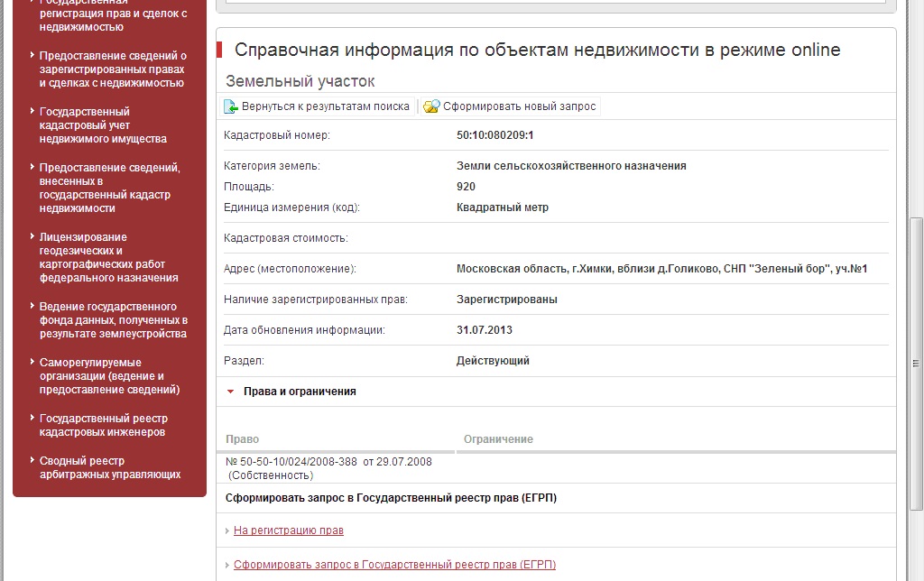Open 'Государственная регистрация прав и сделок' sidebar item
Viewport: 924px width, 581px height.
click(113, 14)
